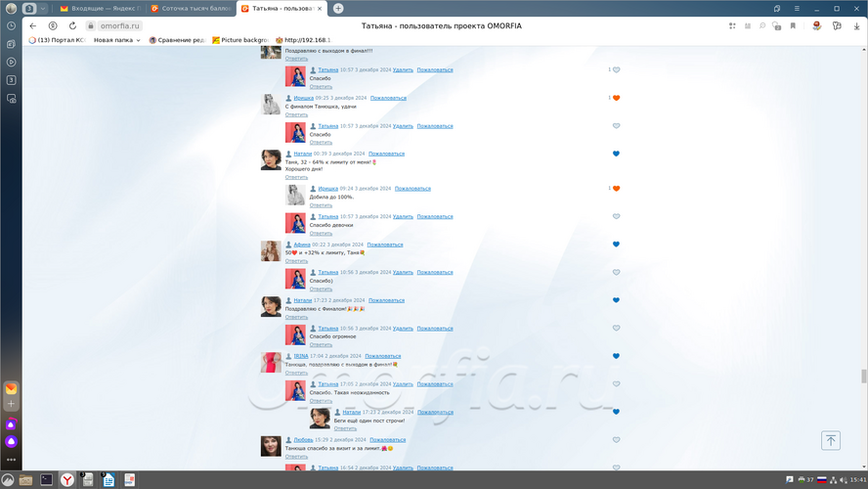This screenshot has width=868, height=489.
Task: Click the bookmark page icon
Action: click(x=793, y=26)
